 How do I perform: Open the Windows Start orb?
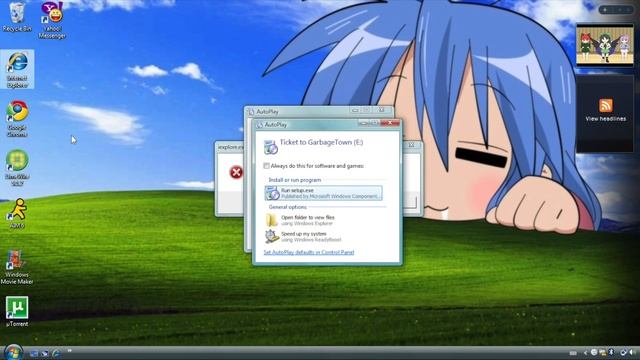[x=13, y=352]
